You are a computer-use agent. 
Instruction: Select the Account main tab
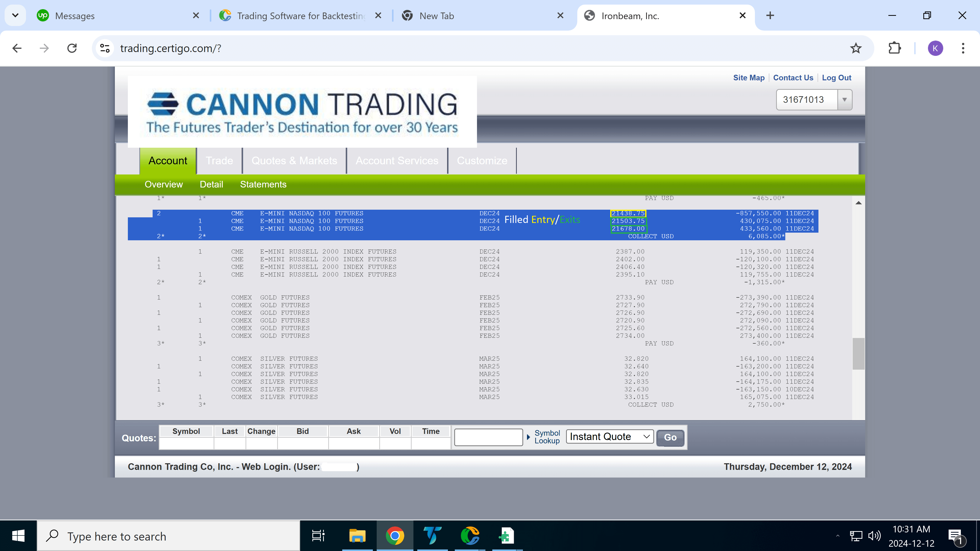[x=168, y=160]
